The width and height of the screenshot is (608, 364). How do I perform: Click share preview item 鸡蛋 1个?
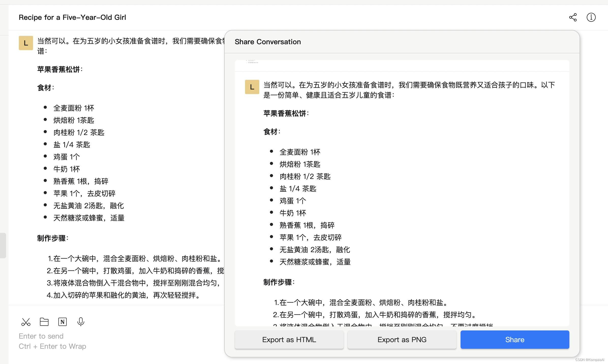coord(293,201)
